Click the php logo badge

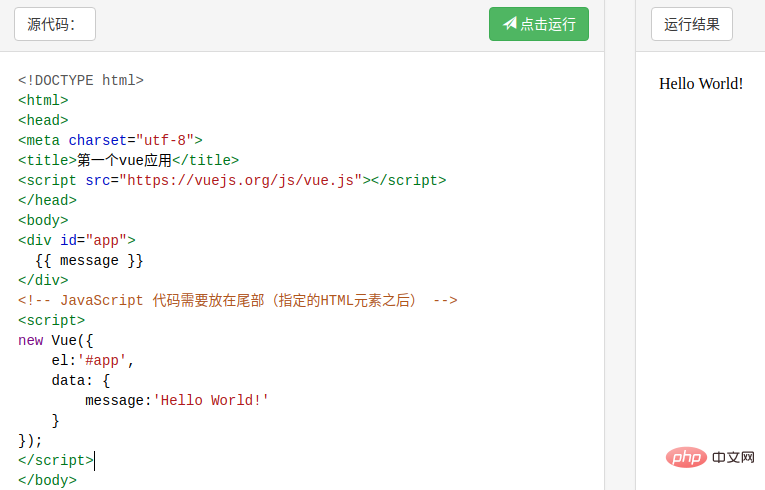(686, 457)
